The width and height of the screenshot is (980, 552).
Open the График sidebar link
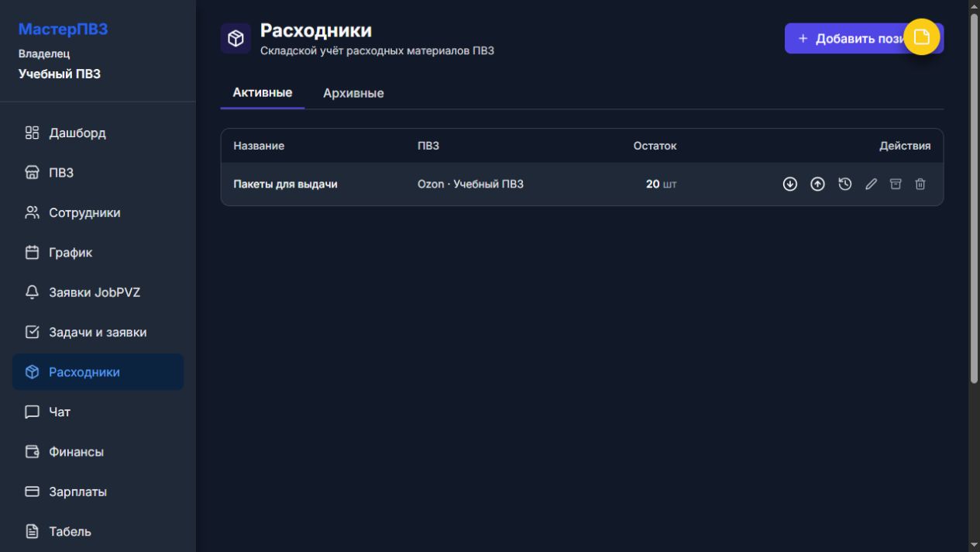tap(98, 252)
